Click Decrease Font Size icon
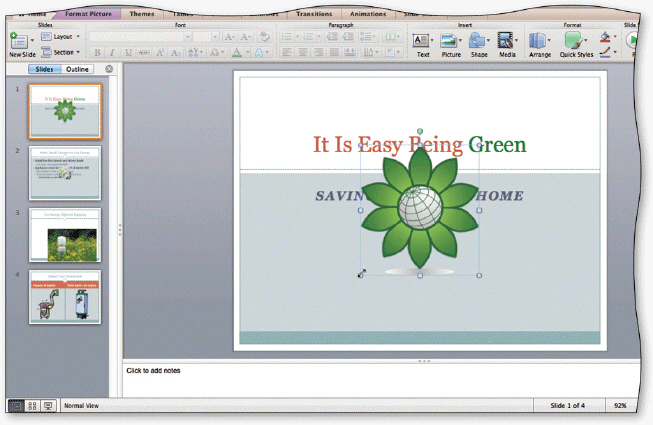This screenshot has height=425, width=653. click(246, 37)
